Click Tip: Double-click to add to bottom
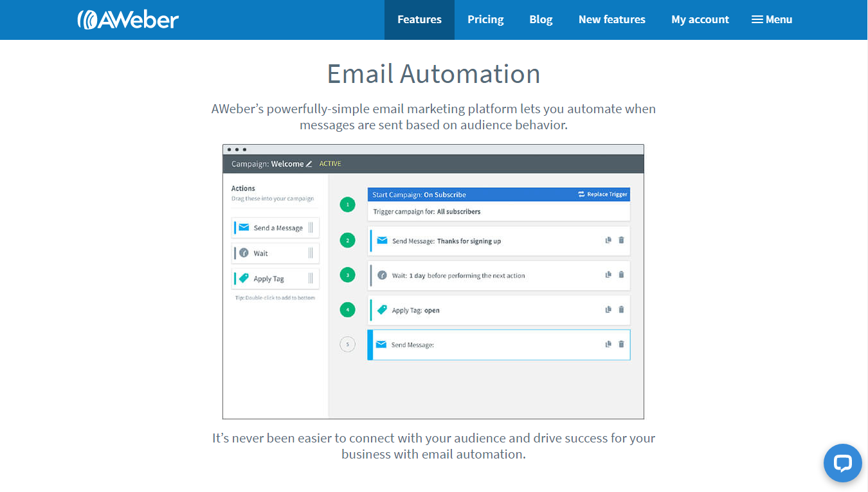 pos(275,298)
